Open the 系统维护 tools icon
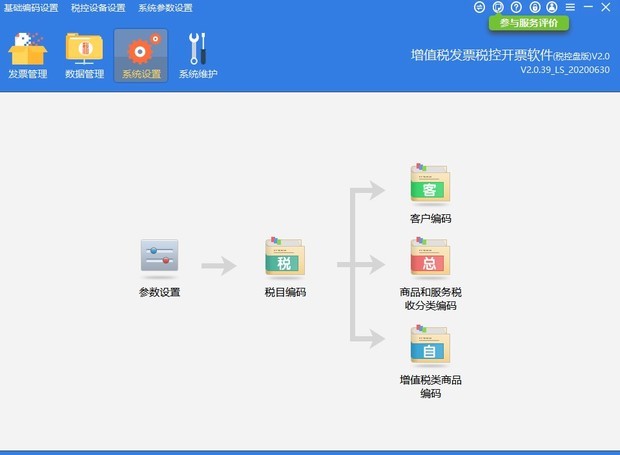The width and height of the screenshot is (620, 455). tap(198, 55)
